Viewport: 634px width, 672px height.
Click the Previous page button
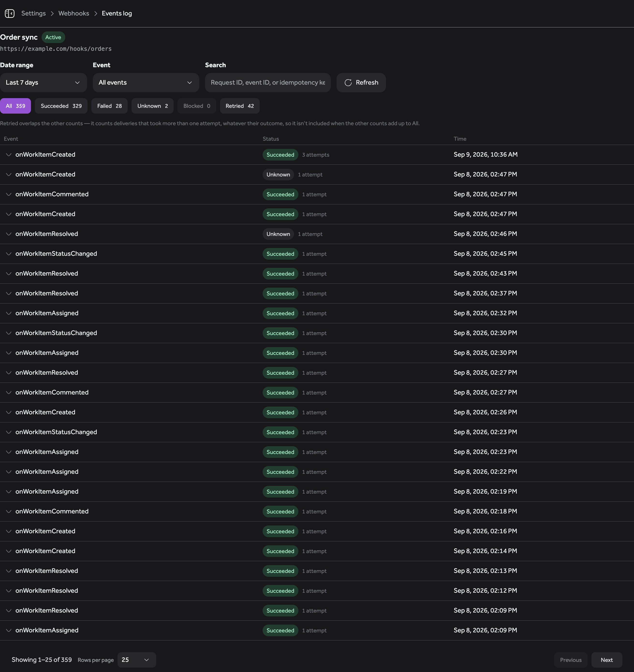[x=571, y=660]
